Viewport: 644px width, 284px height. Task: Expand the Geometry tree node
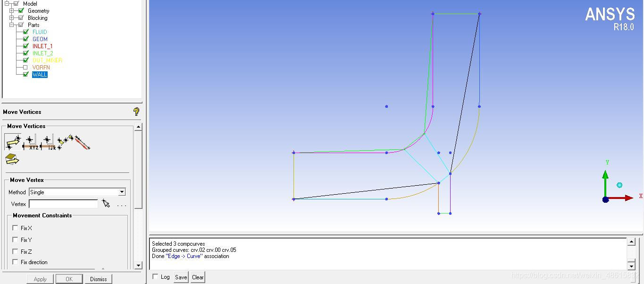(x=12, y=11)
